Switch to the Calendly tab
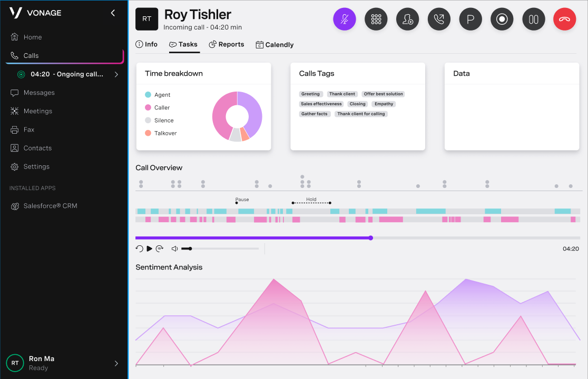 275,45
